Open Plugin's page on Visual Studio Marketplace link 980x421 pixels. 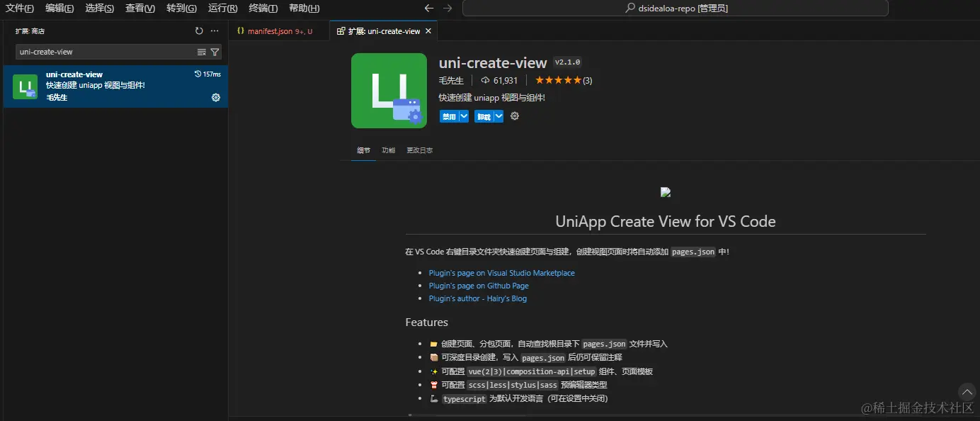pyautogui.click(x=501, y=273)
